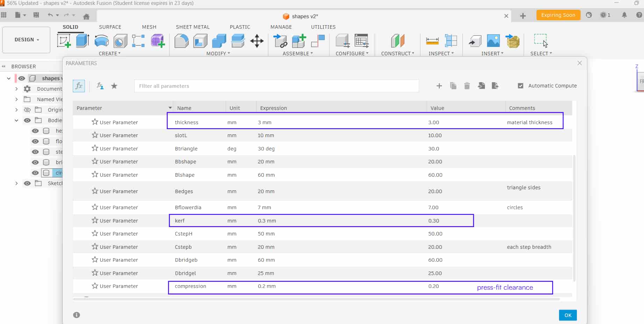This screenshot has height=324, width=644.
Task: Select the Move/Copy tool
Action: pyautogui.click(x=257, y=41)
